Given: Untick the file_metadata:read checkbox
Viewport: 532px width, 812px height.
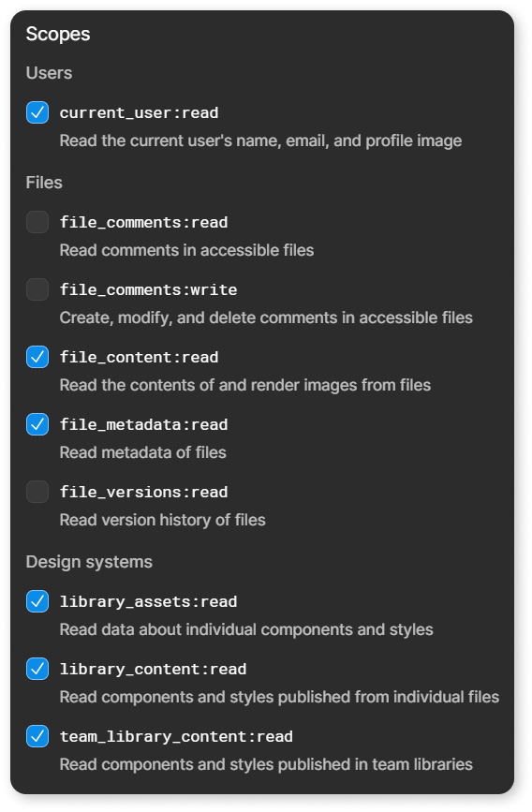Looking at the screenshot, I should (37, 424).
